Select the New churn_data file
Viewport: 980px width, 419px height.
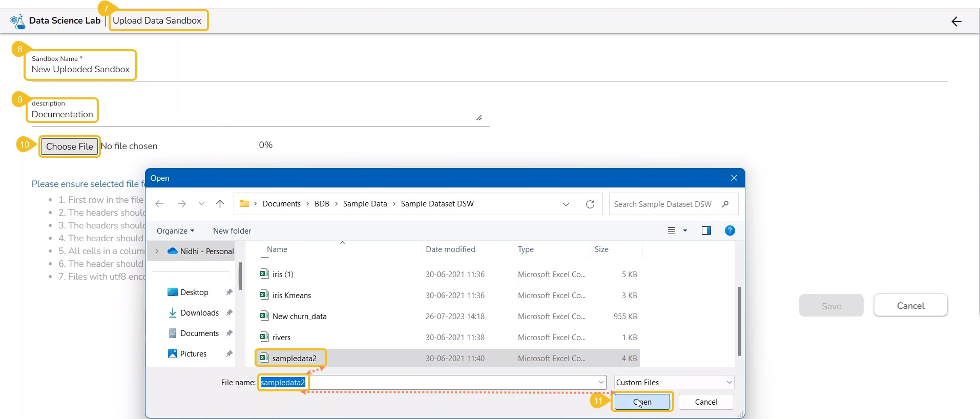coord(299,317)
